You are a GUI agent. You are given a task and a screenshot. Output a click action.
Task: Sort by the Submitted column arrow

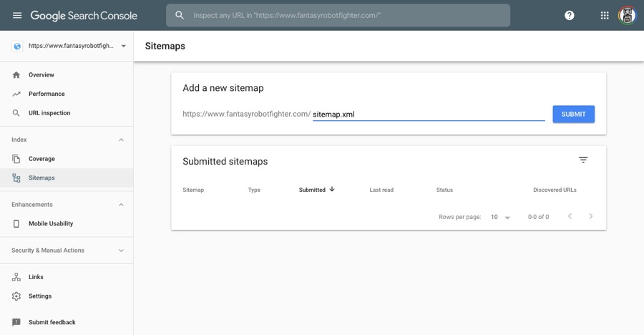332,190
